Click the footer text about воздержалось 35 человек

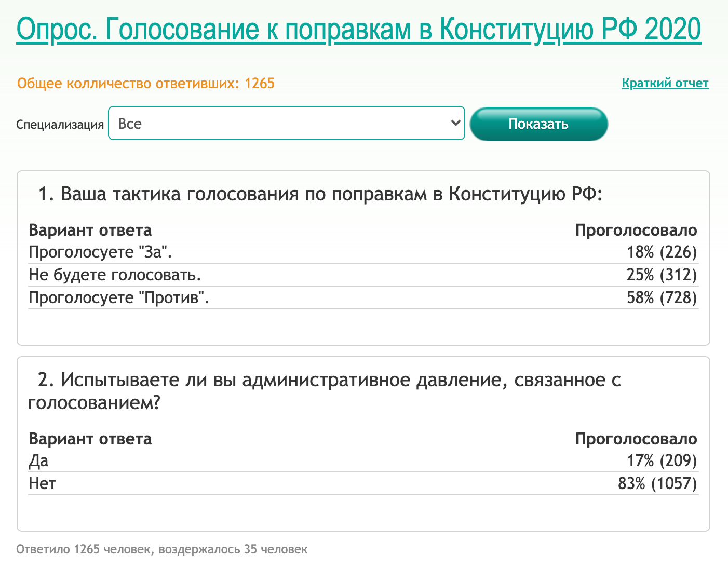162,550
